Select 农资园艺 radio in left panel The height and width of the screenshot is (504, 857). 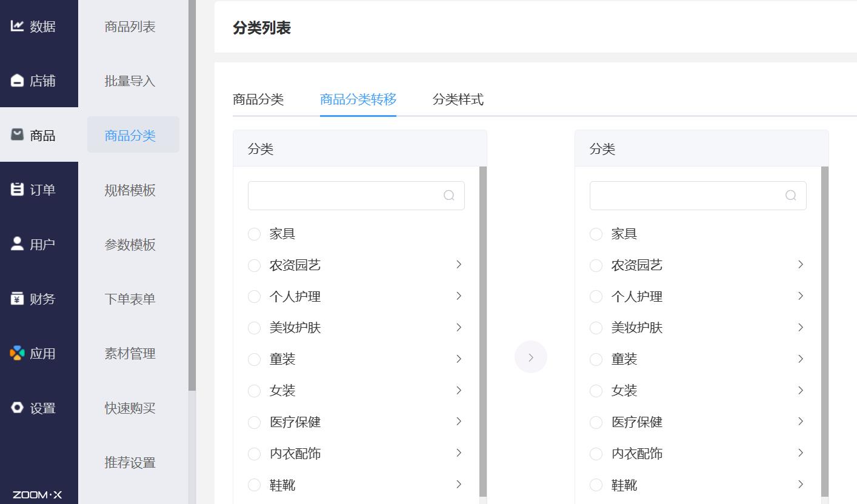254,265
